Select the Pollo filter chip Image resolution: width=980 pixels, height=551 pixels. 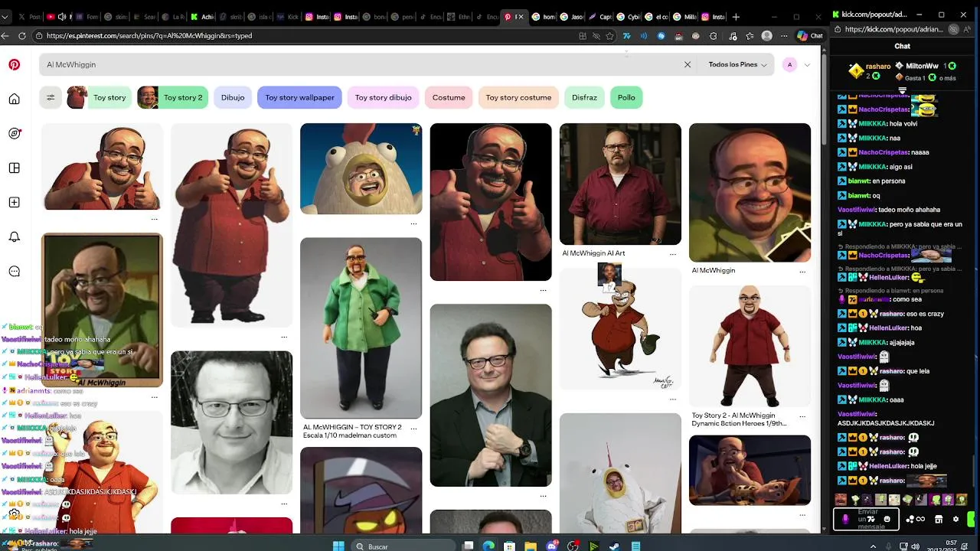click(626, 97)
